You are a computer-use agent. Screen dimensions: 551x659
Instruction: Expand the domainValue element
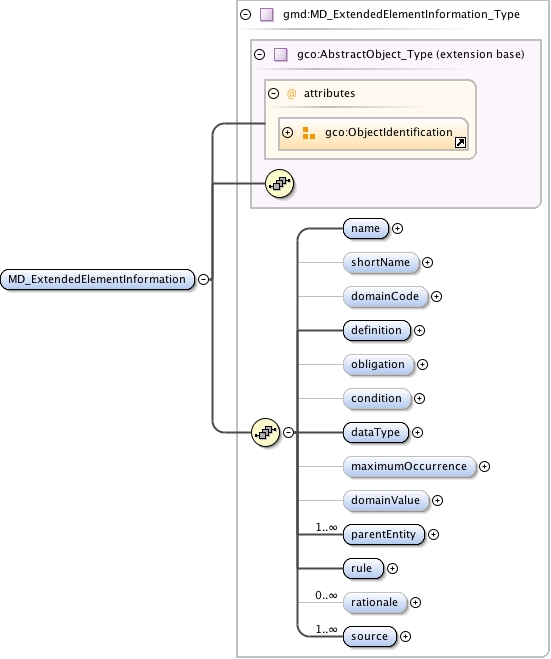(x=438, y=500)
